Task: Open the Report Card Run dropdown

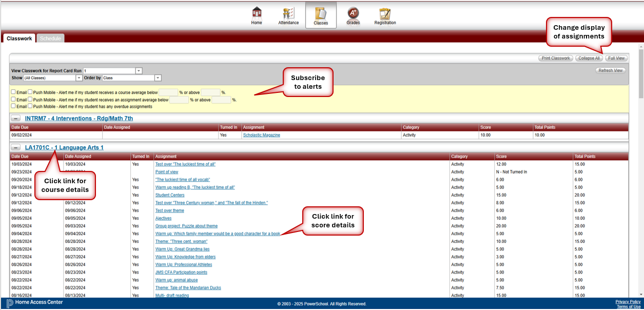Action: [x=139, y=71]
